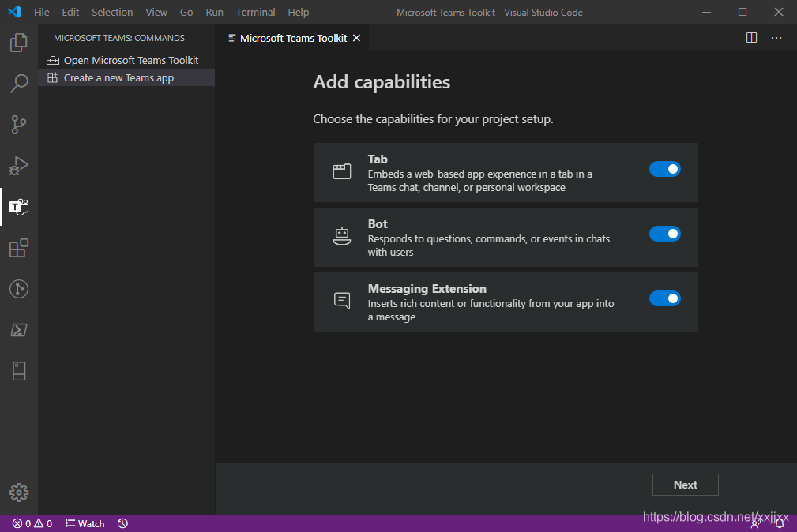Open the notebook-style icon in activity bar
Viewport: 797px width, 532px height.
click(x=19, y=371)
